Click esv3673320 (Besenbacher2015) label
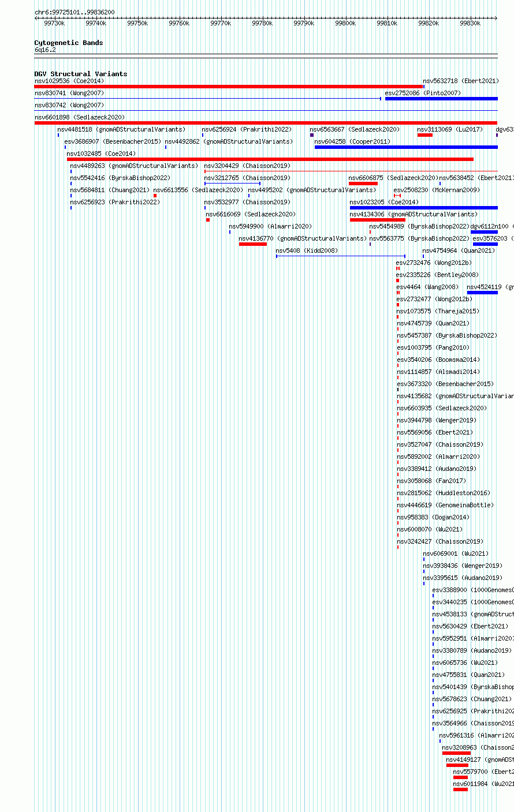This screenshot has height=812, width=514. point(445,384)
